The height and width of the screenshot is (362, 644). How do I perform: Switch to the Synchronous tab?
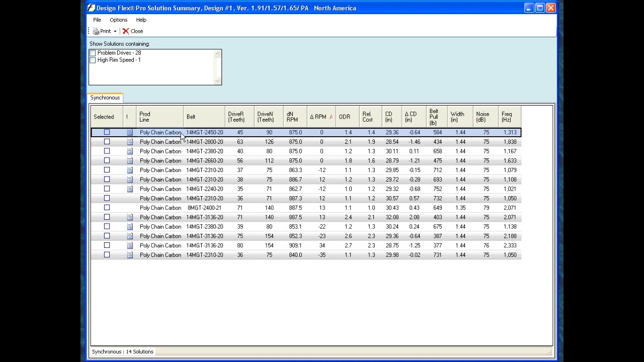pyautogui.click(x=105, y=98)
